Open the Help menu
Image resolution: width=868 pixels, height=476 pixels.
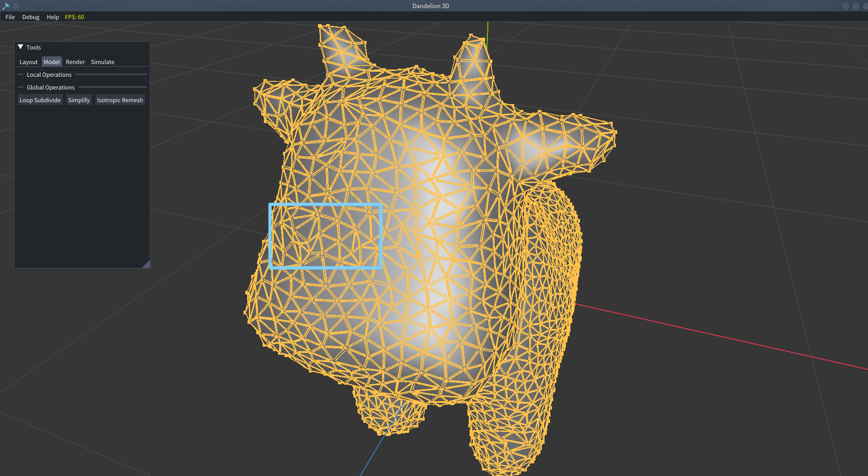pyautogui.click(x=53, y=17)
